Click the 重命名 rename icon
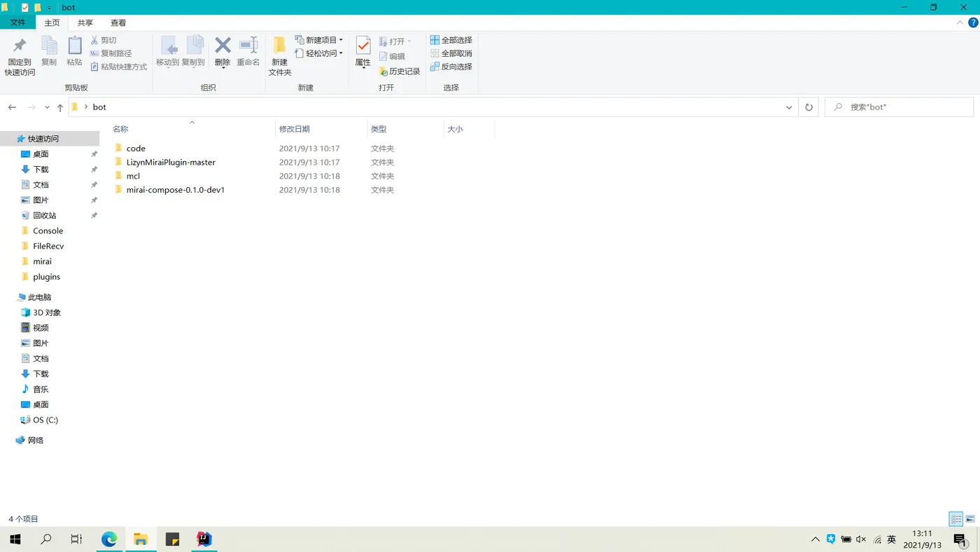Screen dimensions: 980x552 pyautogui.click(x=248, y=46)
